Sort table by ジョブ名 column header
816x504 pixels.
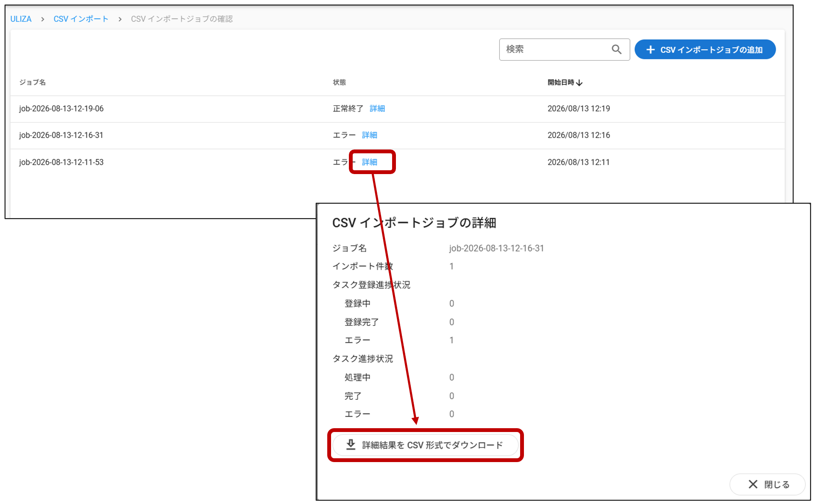(32, 82)
